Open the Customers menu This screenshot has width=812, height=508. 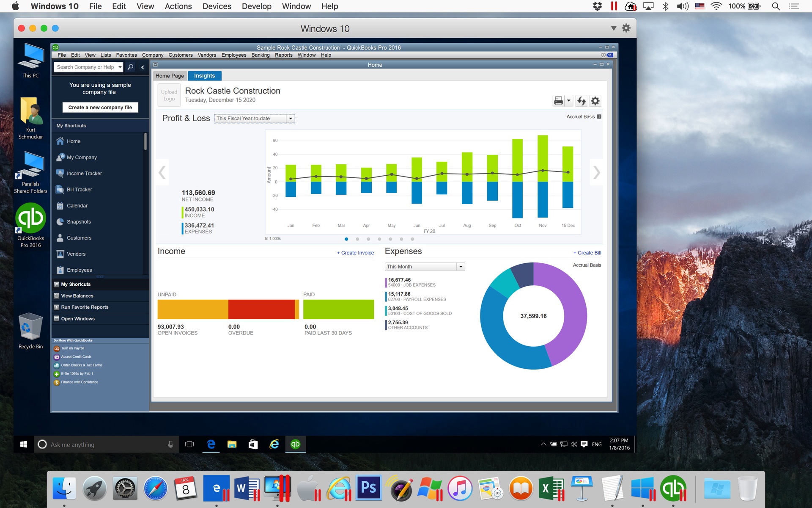click(x=181, y=55)
